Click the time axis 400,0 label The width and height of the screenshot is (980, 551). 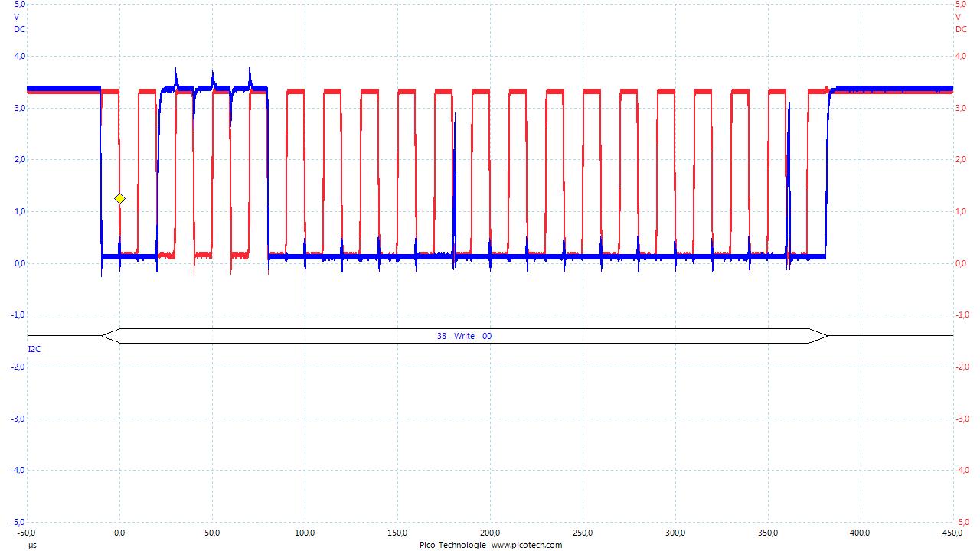pos(861,533)
